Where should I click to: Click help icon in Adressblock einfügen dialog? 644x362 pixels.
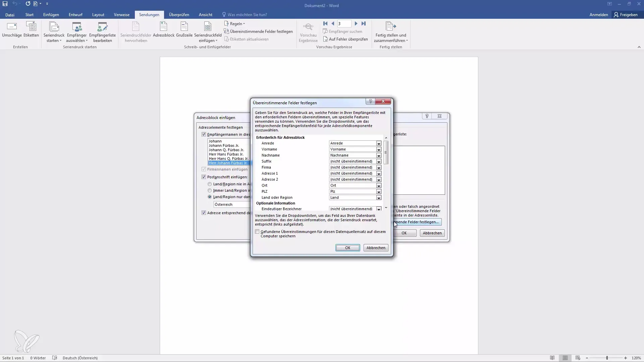click(427, 116)
